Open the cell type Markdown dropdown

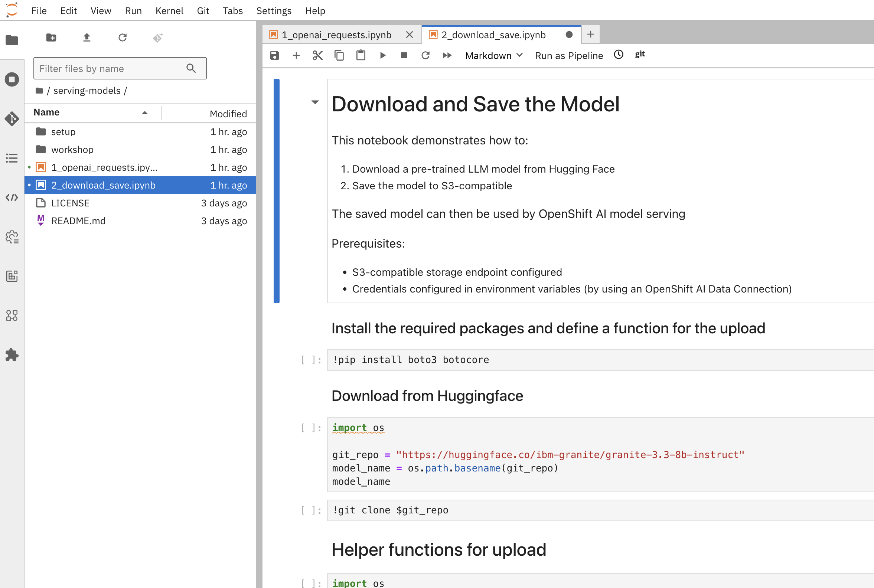pyautogui.click(x=494, y=56)
